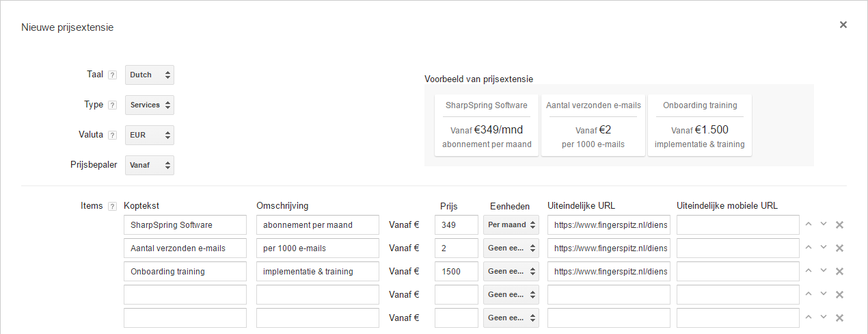Click help icon next to Valuta
Screen dimensions: 868x334
(x=113, y=136)
